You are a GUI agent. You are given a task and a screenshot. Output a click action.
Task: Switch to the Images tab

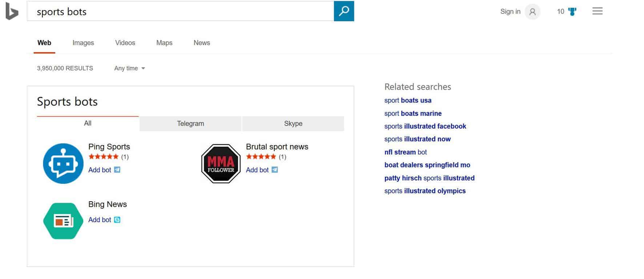83,43
